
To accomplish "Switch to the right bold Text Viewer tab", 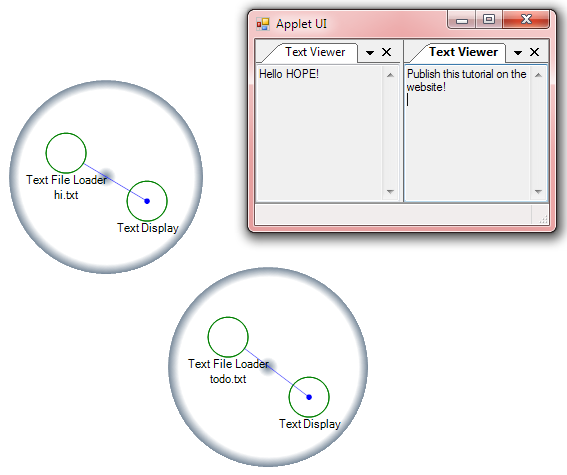I will pos(463,52).
